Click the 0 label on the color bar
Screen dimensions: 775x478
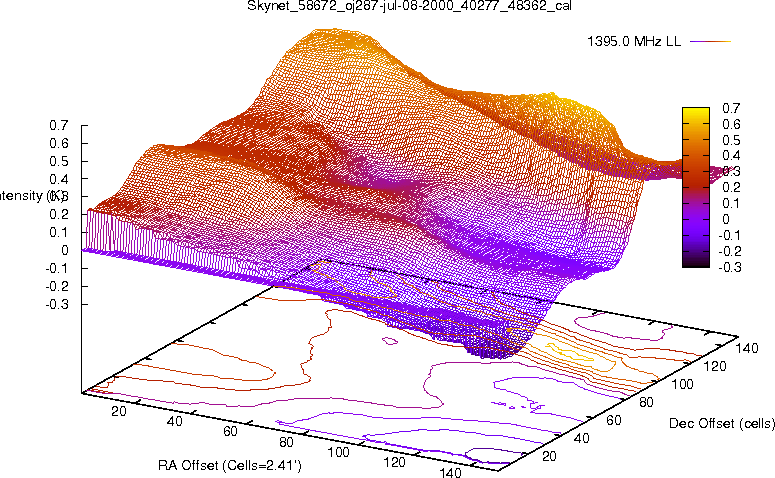(x=726, y=219)
